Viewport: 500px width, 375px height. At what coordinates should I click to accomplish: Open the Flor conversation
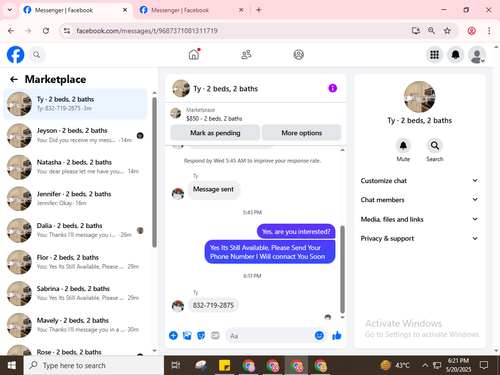[75, 262]
